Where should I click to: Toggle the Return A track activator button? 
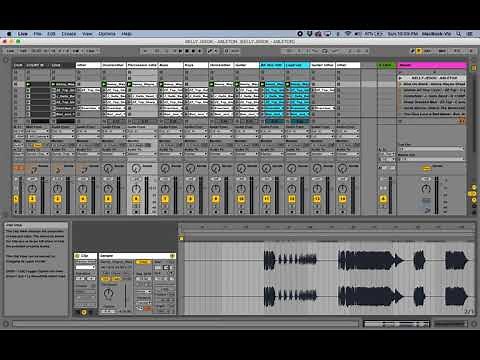[x=383, y=199]
